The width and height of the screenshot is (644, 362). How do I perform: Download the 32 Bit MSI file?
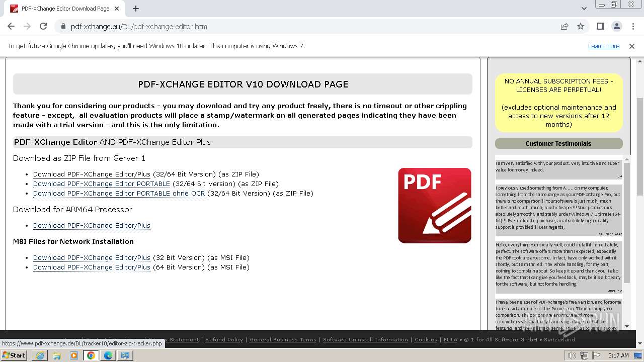coord(92,257)
